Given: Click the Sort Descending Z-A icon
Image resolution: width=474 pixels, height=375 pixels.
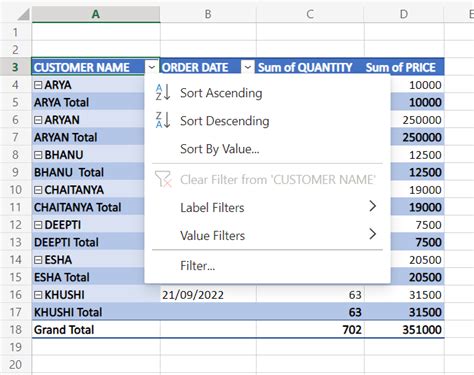Looking at the screenshot, I should point(163,120).
